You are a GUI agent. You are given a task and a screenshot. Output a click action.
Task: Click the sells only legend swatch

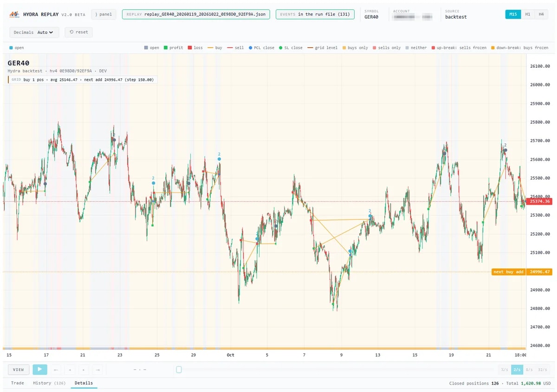point(375,48)
